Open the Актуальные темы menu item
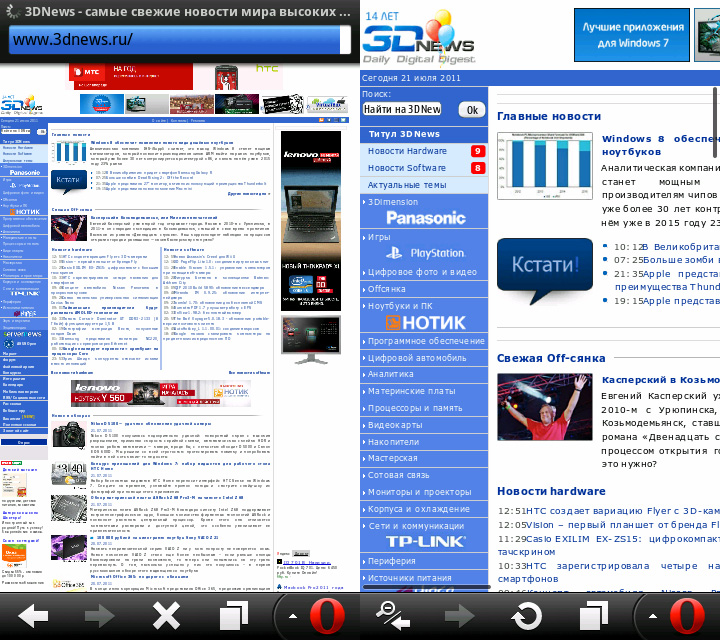Screen dimensions: 720x640 point(407,185)
